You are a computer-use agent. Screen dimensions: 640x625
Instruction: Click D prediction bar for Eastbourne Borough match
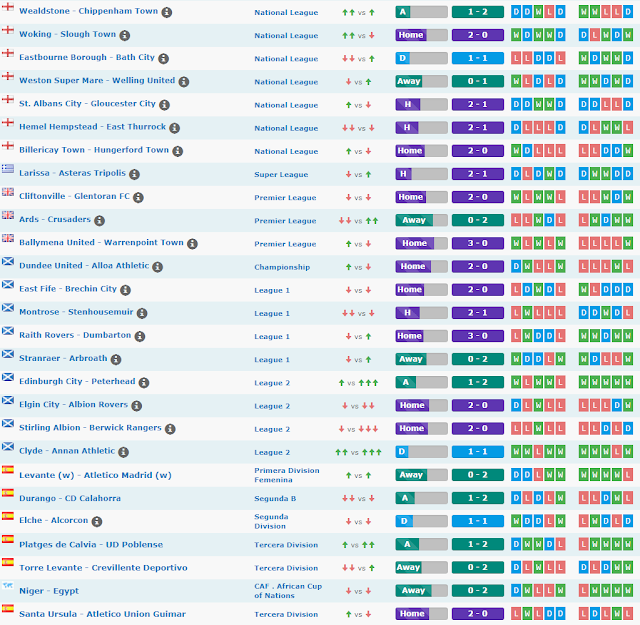(x=422, y=58)
